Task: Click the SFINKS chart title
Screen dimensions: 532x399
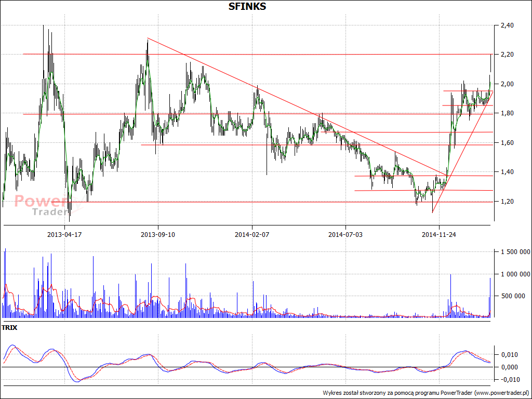Action: (x=247, y=6)
